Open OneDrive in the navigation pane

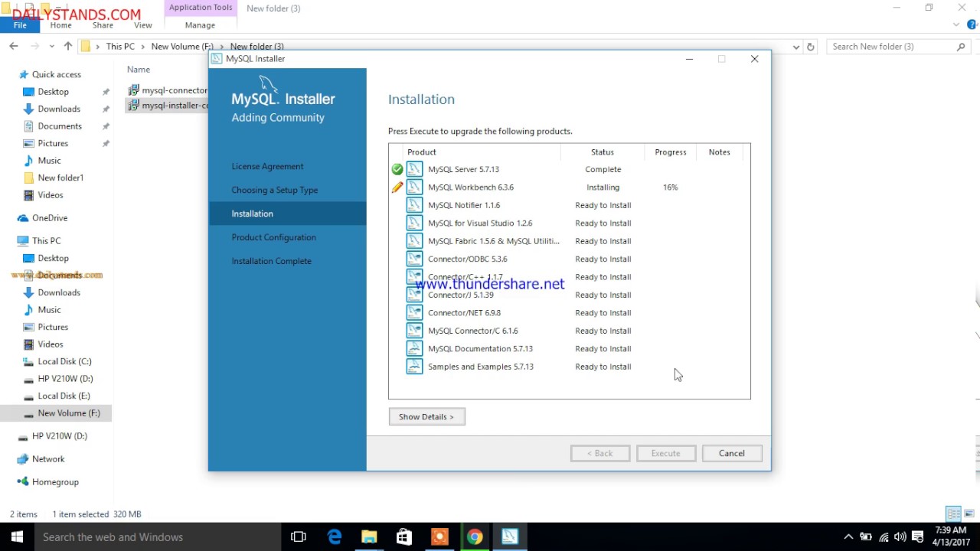50,218
